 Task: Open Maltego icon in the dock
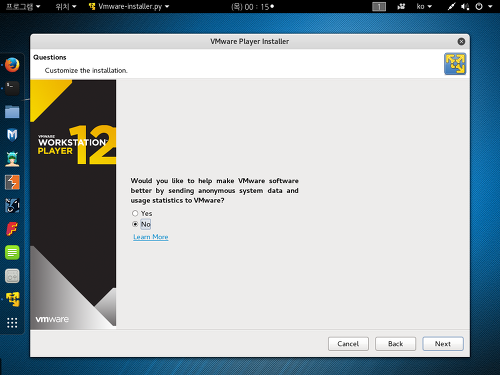(x=12, y=206)
